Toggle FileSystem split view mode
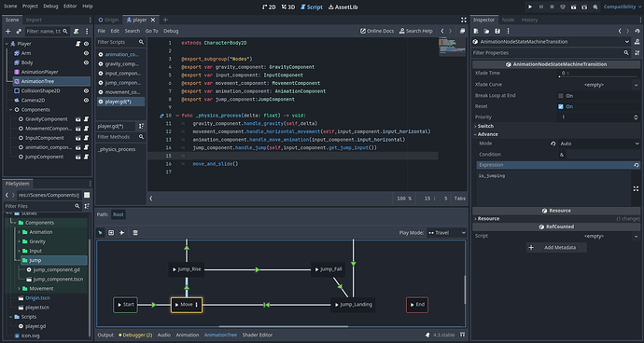 point(87,195)
